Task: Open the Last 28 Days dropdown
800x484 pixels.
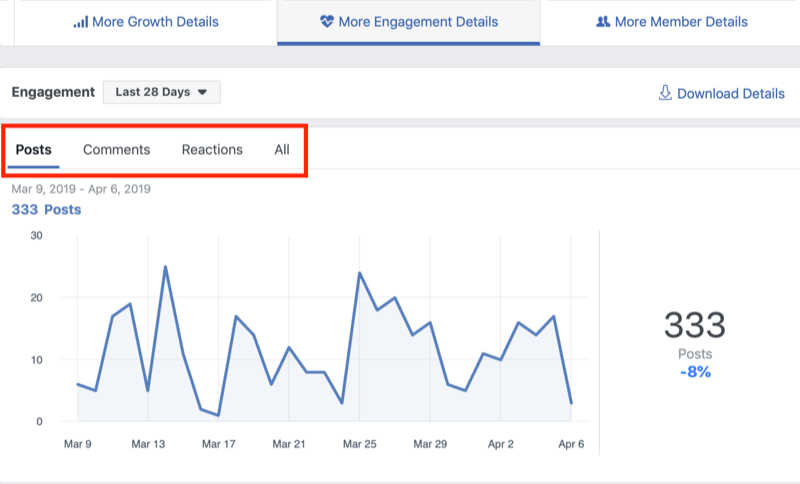Action: (161, 93)
